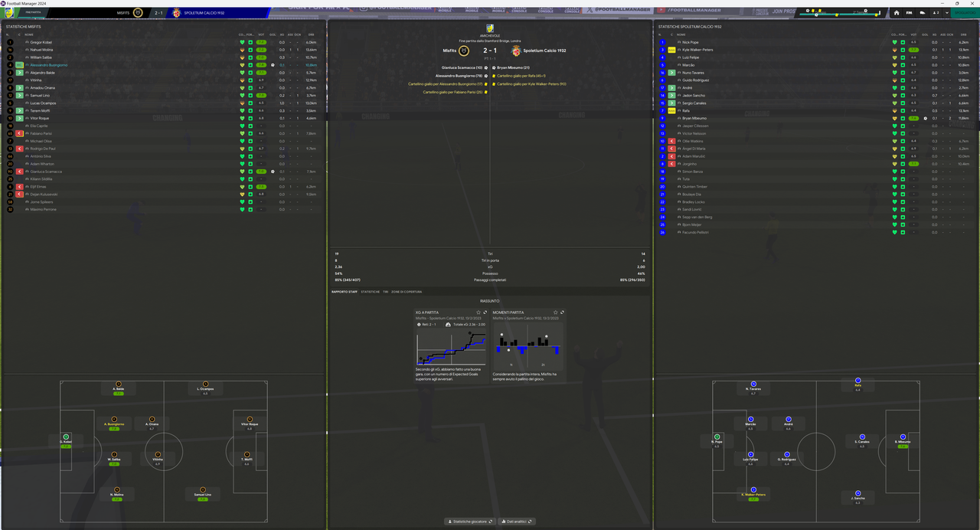The image size is (980, 530).
Task: Open Alessandro Buongiorno's player link
Action: click(49, 65)
